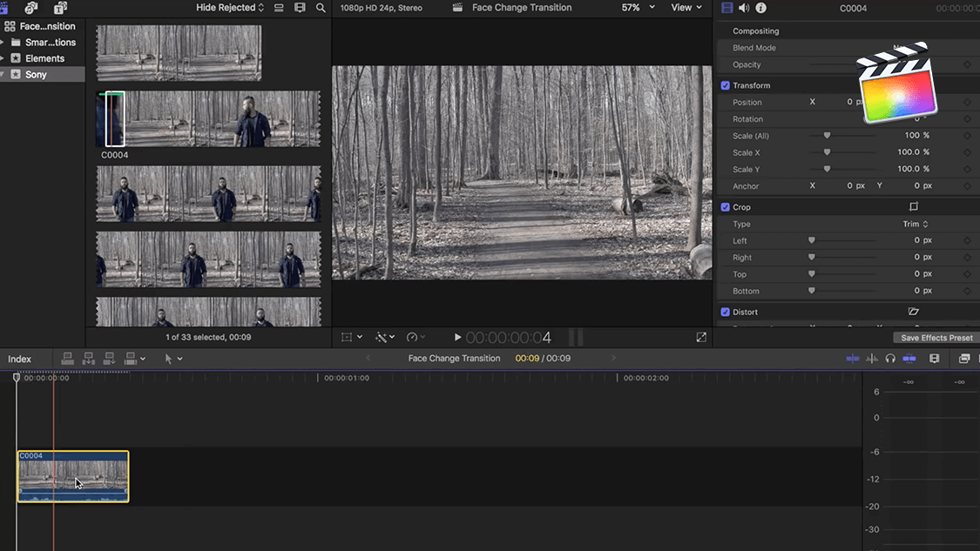Toggle audio skimming headphones icon
The image size is (980, 551).
click(x=890, y=359)
